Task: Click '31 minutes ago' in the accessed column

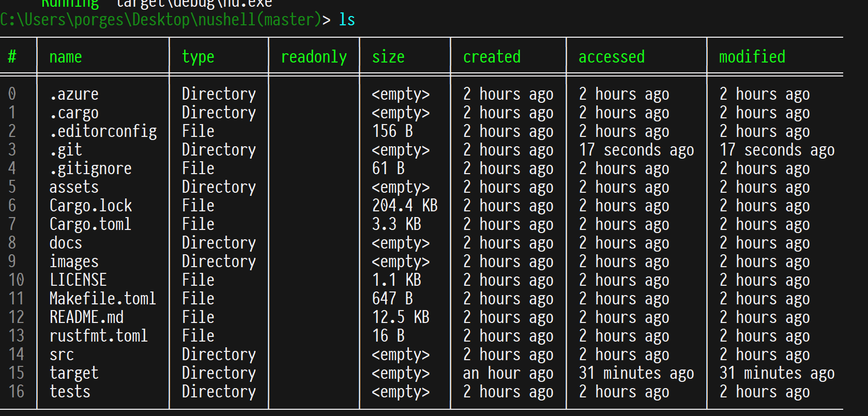Action: pyautogui.click(x=636, y=373)
